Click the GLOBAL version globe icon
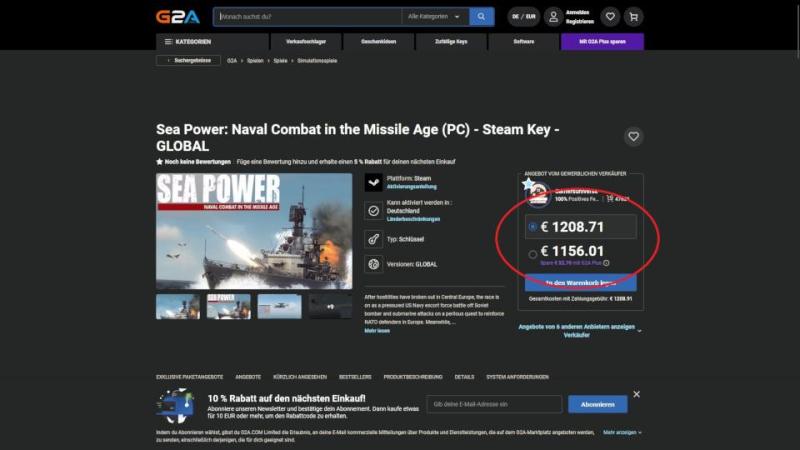Image resolution: width=800 pixels, height=450 pixels. coord(373,264)
